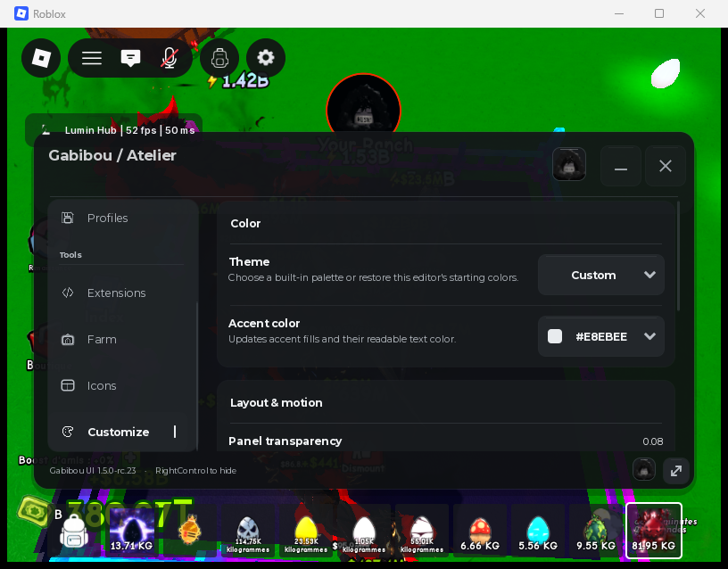Screen dimensions: 728x569
Task: Open the Extensions sidebar item
Action: (122, 293)
